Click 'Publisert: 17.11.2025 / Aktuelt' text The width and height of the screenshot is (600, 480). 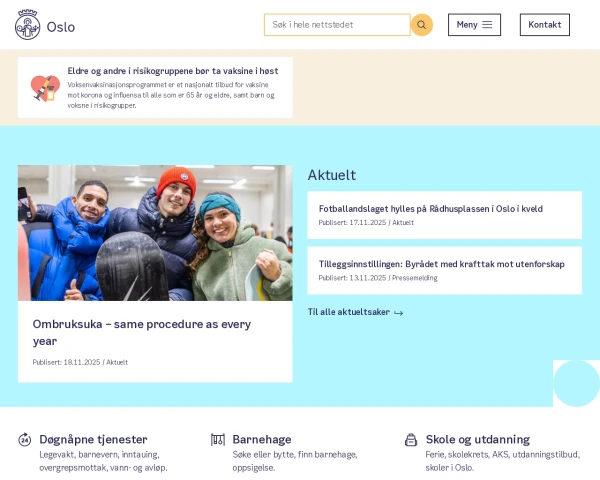point(366,222)
